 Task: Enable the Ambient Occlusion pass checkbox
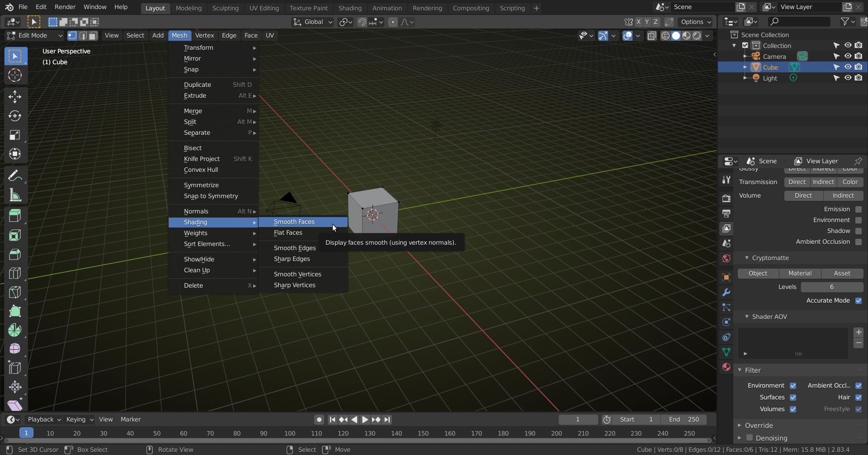pyautogui.click(x=859, y=242)
